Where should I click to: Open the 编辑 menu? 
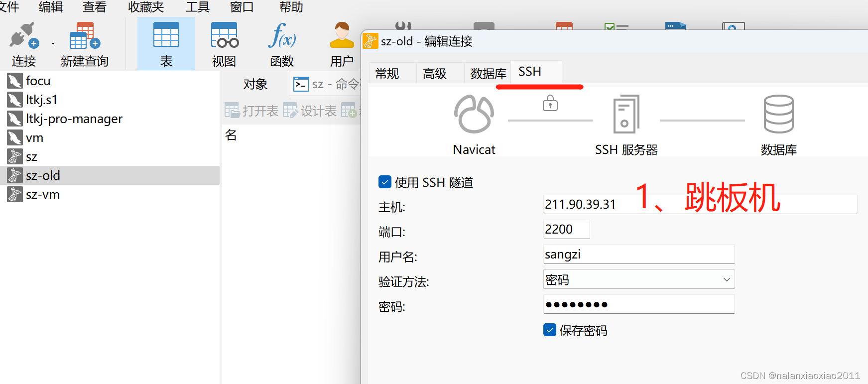[x=51, y=7]
